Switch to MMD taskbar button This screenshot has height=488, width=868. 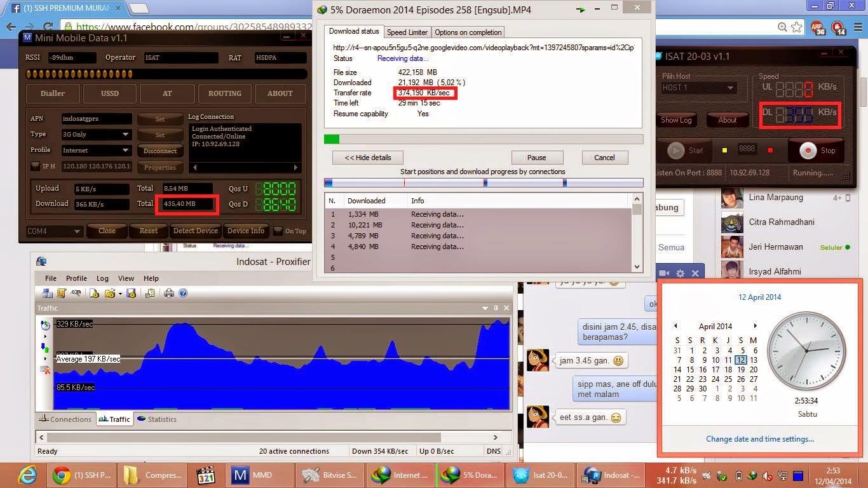tap(259, 475)
